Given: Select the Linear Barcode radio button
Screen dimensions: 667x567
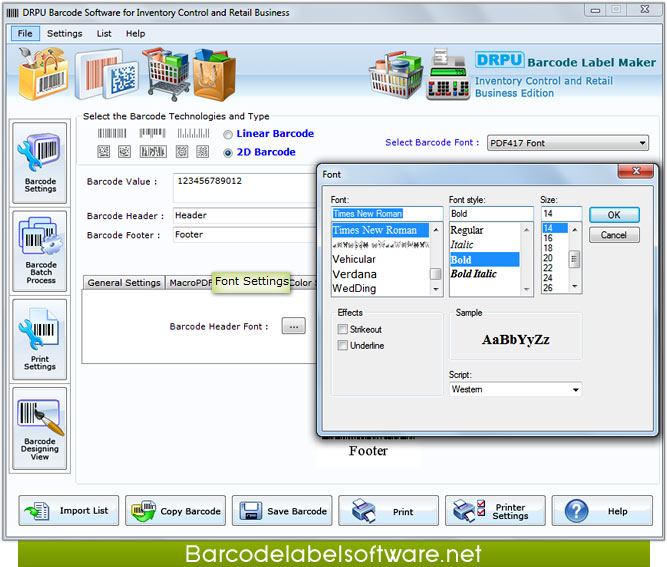Looking at the screenshot, I should pos(228,134).
